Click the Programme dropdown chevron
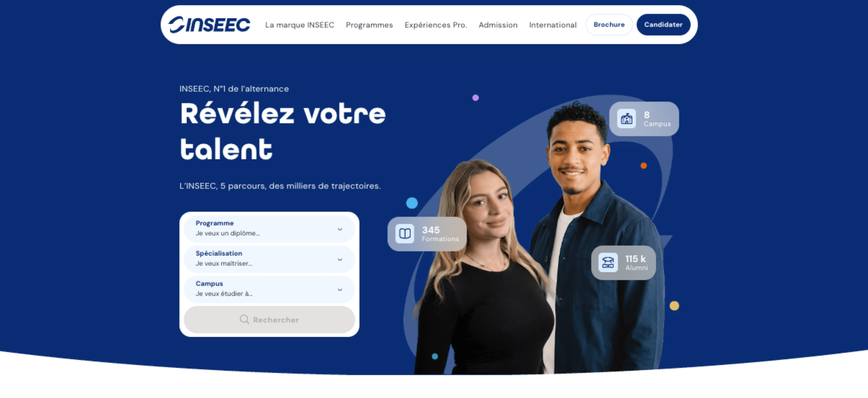Image resolution: width=868 pixels, height=398 pixels. pos(340,229)
